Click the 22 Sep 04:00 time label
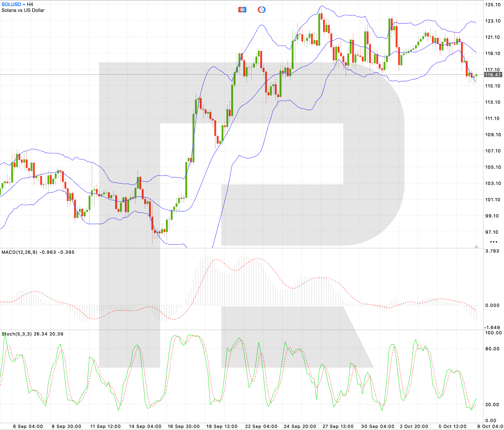Screen dimensions: 504x430 click(261, 426)
